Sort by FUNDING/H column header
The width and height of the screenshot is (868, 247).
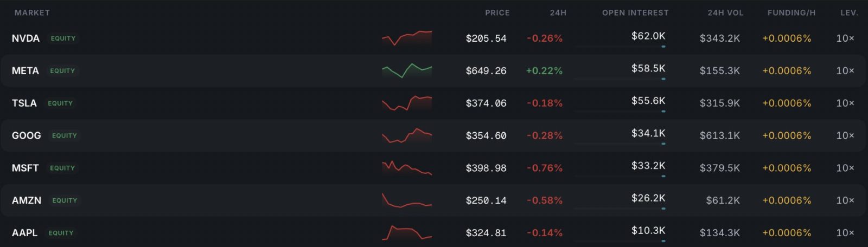792,12
